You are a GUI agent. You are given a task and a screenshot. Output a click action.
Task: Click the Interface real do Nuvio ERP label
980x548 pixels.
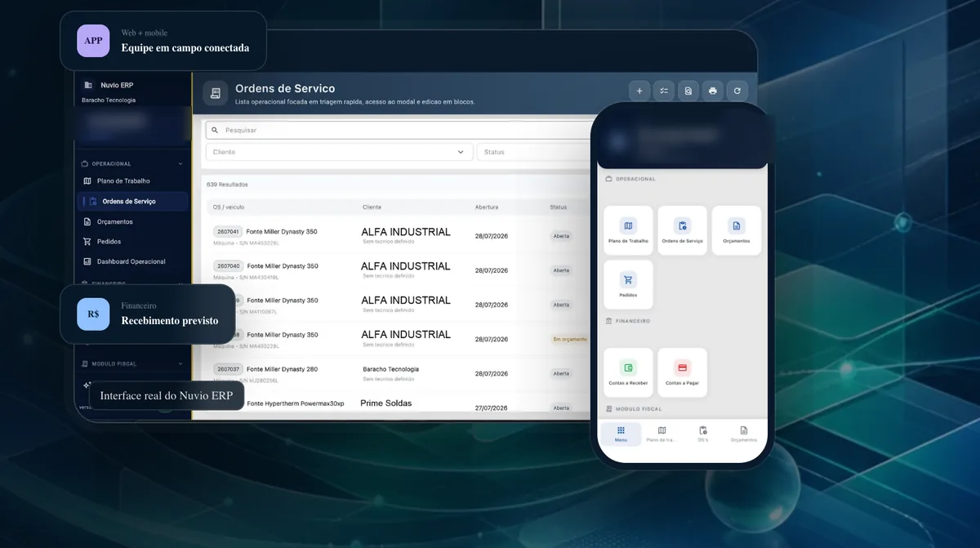167,396
